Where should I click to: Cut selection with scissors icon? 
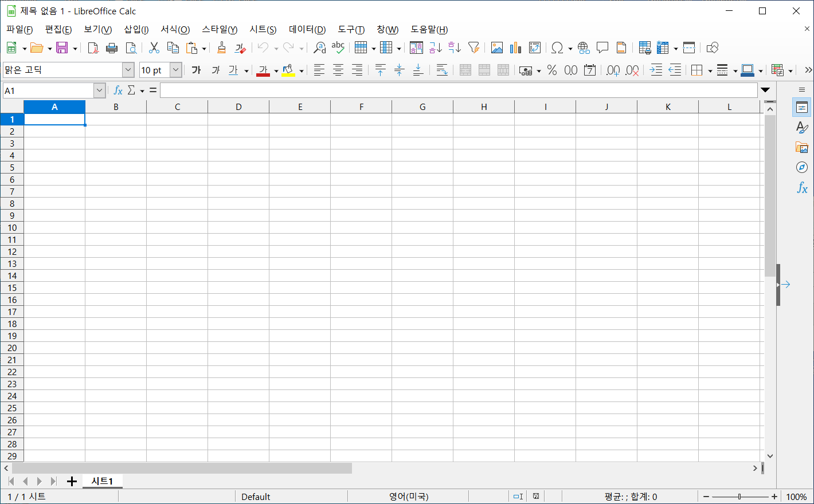click(x=154, y=48)
